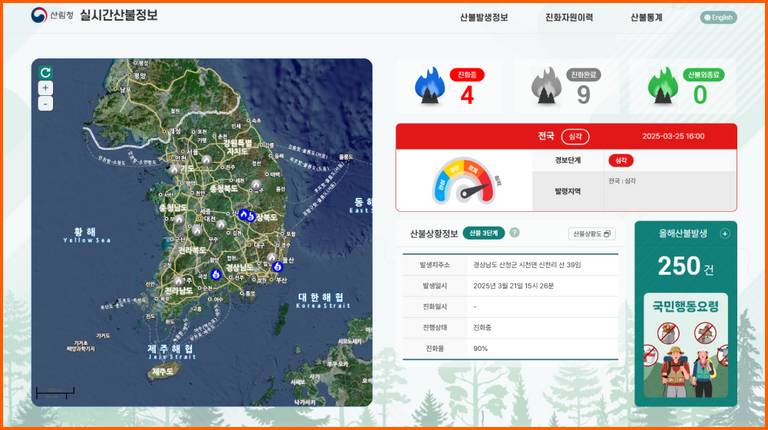Click the 산불 3단계 badge

click(x=483, y=233)
